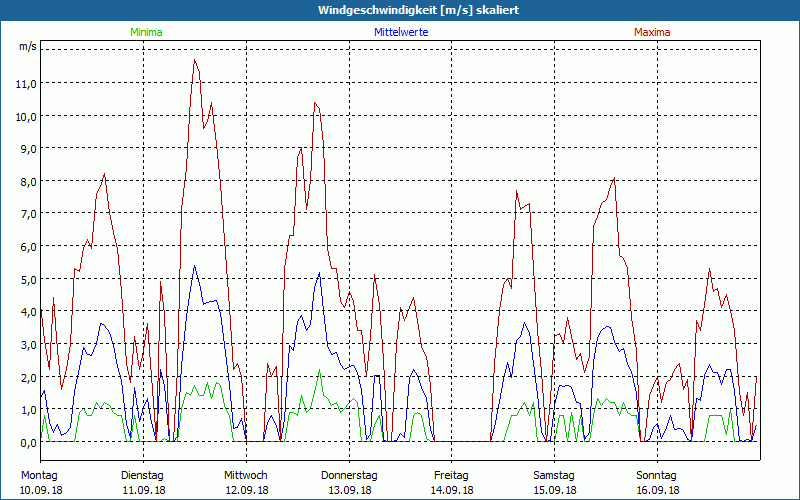
Task: Click the date 10.09.18
Action: pos(41,490)
